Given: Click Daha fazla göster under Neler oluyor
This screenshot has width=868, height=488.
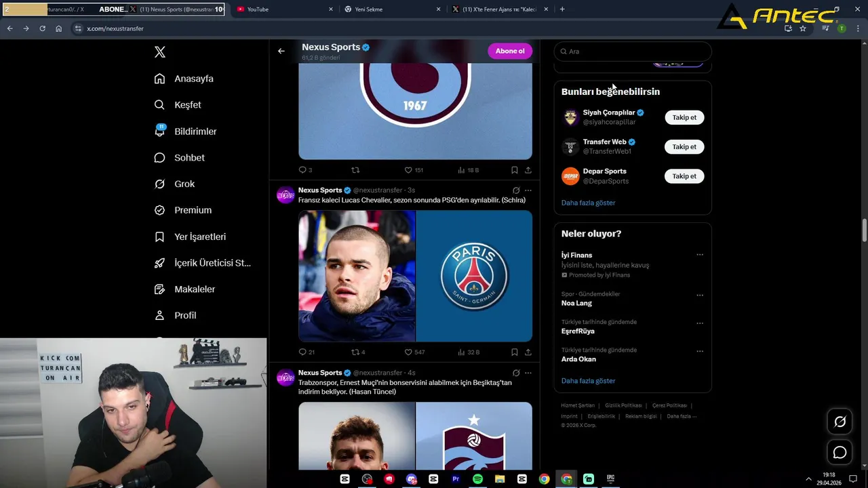Looking at the screenshot, I should click(588, 381).
